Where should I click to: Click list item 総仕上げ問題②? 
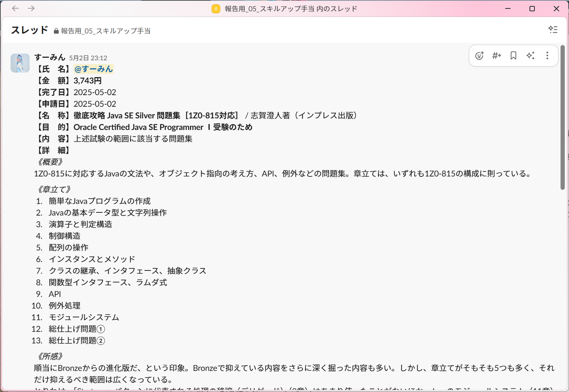coord(77,341)
